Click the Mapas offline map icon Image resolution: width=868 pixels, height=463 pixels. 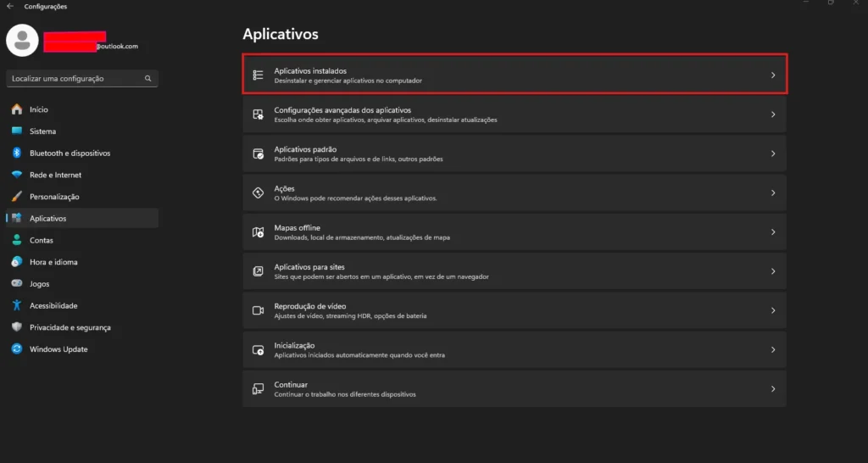click(258, 232)
